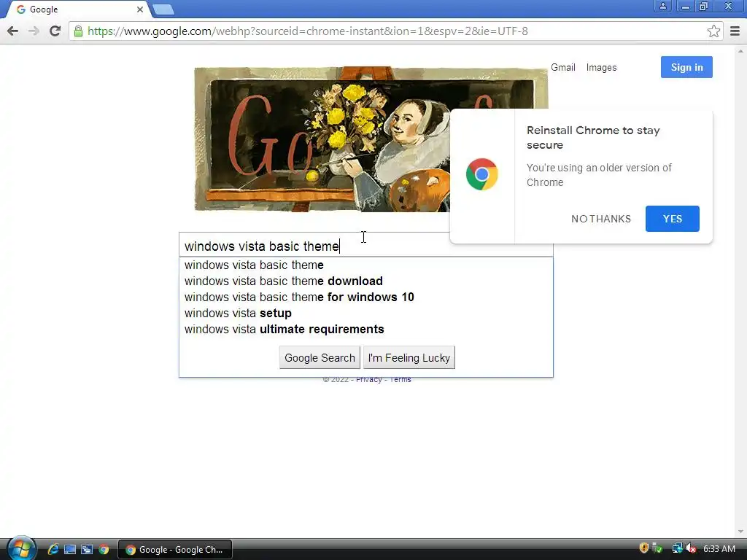
Task: Close the Google tab
Action: (x=139, y=9)
